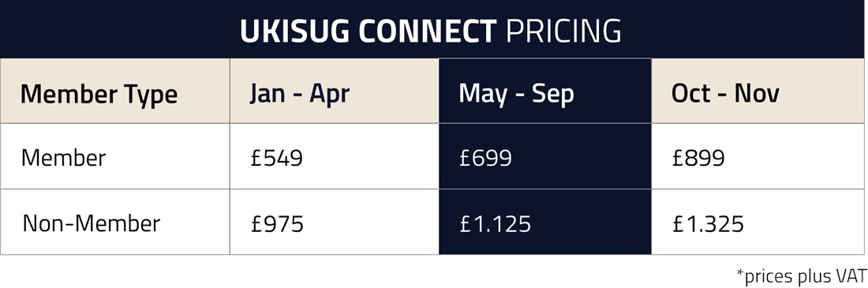Select the £975 non-member price
Screen dimensions: 868x288
(x=277, y=224)
